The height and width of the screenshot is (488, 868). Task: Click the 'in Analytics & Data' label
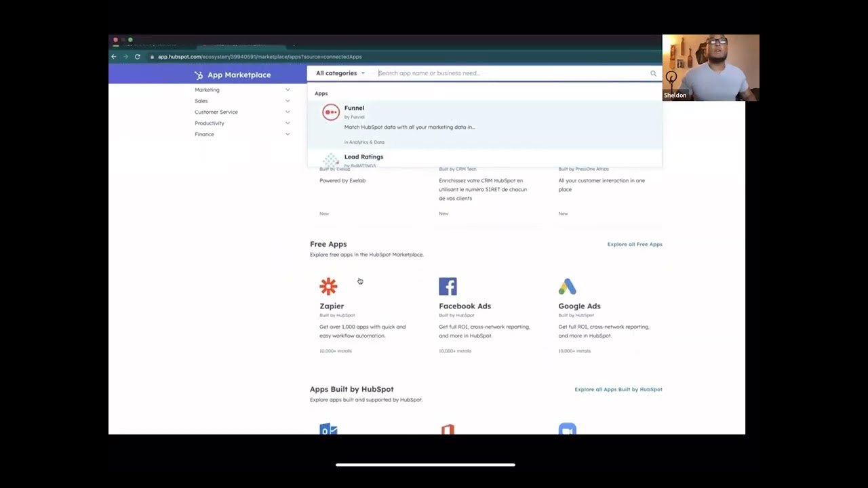(364, 142)
